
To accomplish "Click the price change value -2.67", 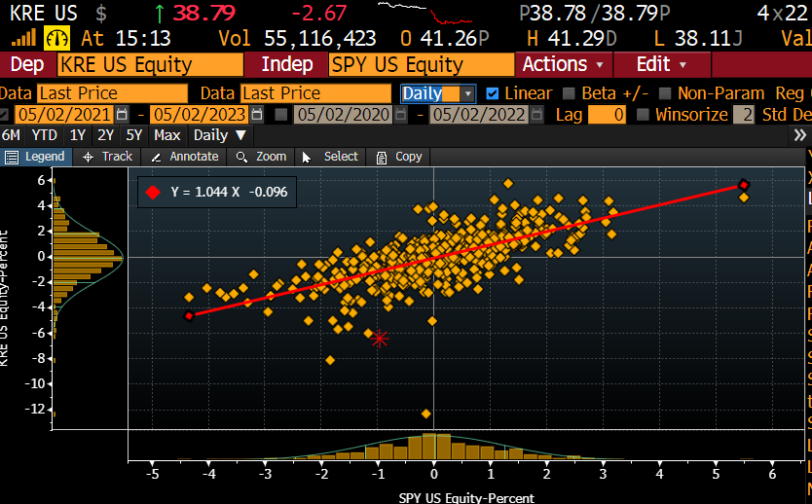I will [318, 13].
